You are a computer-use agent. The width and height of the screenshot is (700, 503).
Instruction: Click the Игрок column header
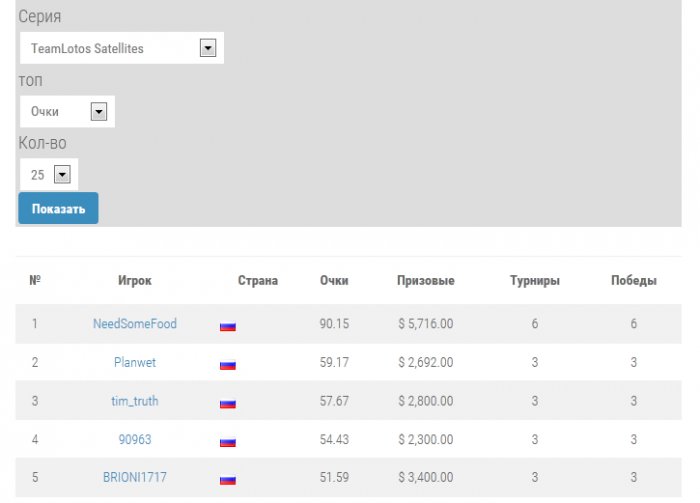pos(134,281)
